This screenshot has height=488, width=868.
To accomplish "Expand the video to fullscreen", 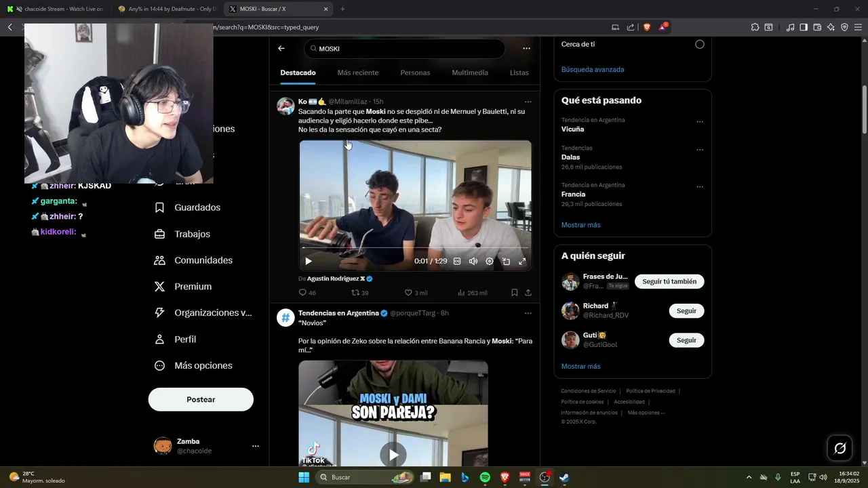I will pos(522,261).
